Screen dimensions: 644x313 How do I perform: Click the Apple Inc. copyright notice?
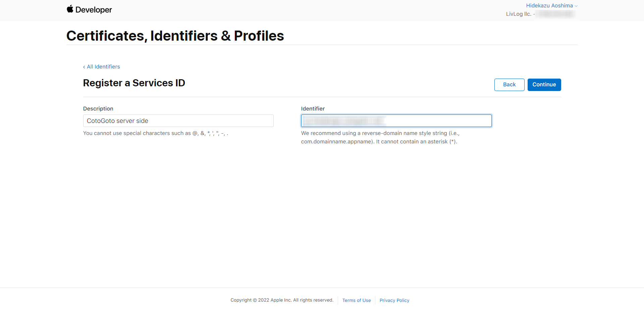pos(282,300)
